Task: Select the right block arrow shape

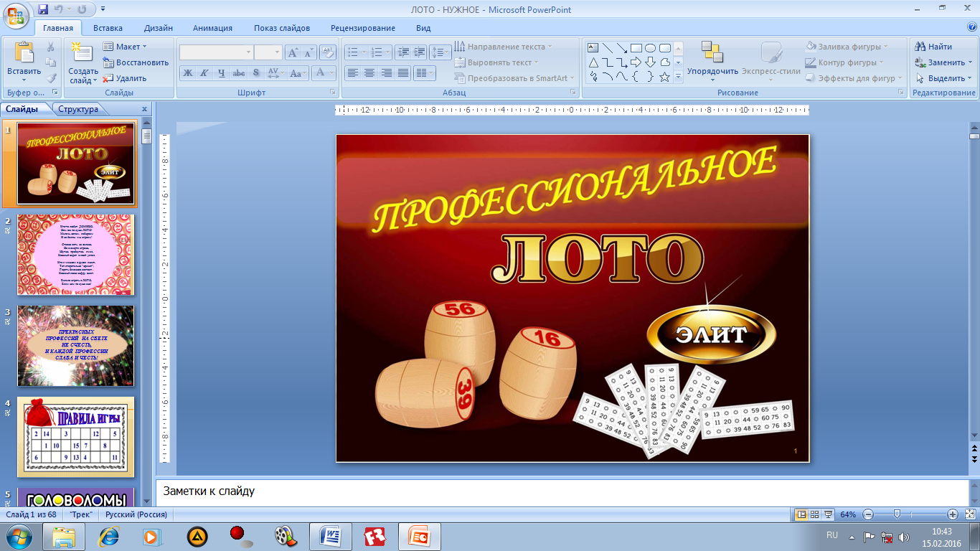Action: (636, 62)
